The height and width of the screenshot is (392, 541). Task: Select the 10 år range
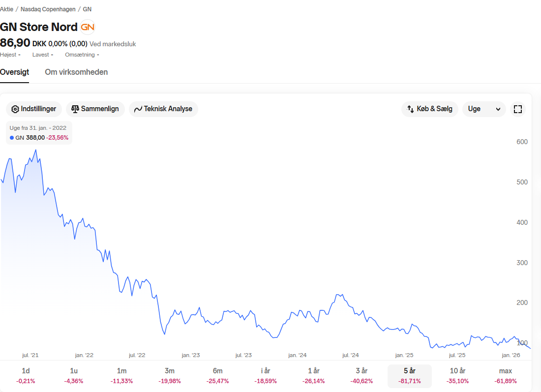457,376
